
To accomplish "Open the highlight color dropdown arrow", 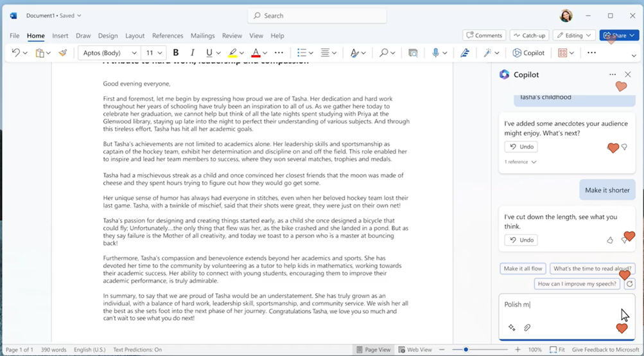I will point(241,53).
